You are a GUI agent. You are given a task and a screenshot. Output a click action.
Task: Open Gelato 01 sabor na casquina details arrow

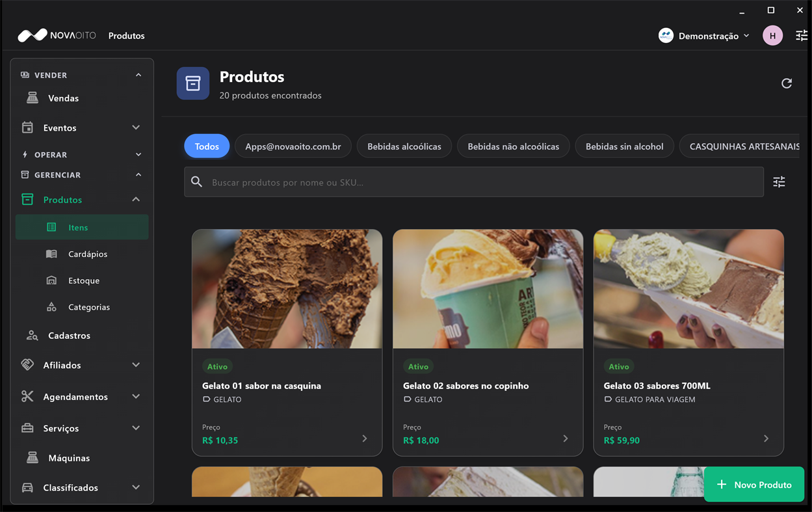365,438
